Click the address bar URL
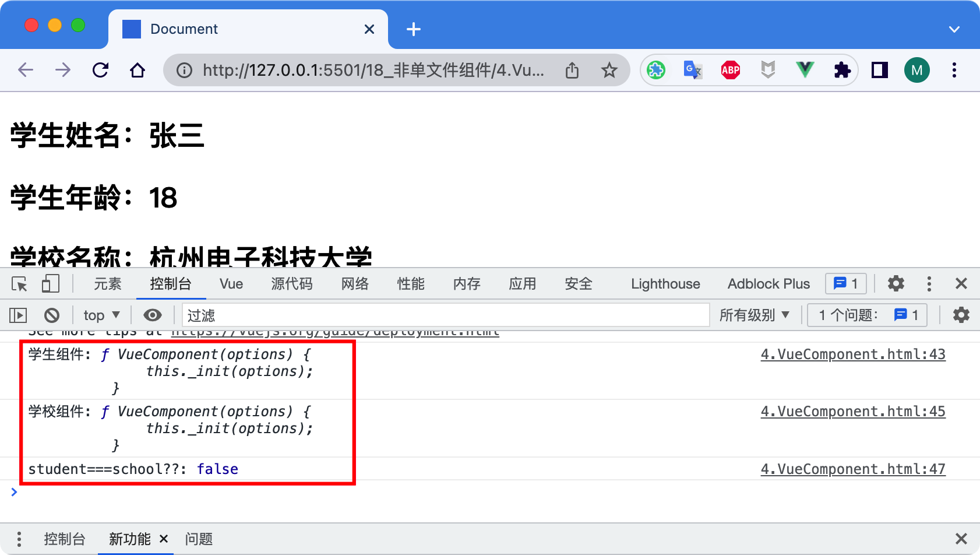The height and width of the screenshot is (555, 980). (373, 71)
